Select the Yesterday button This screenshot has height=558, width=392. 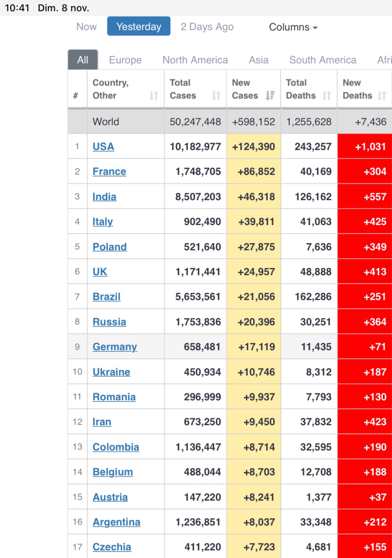(x=139, y=26)
